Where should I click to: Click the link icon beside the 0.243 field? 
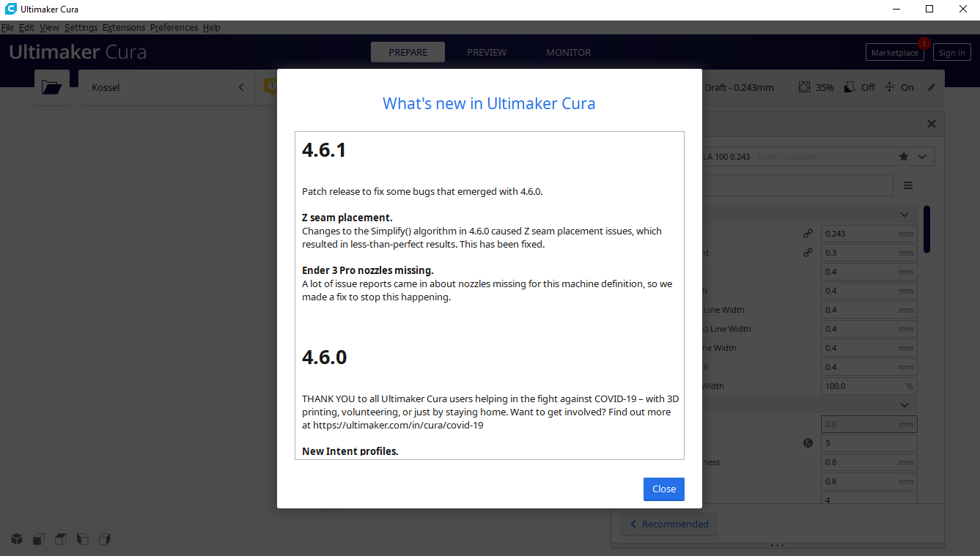pos(808,234)
